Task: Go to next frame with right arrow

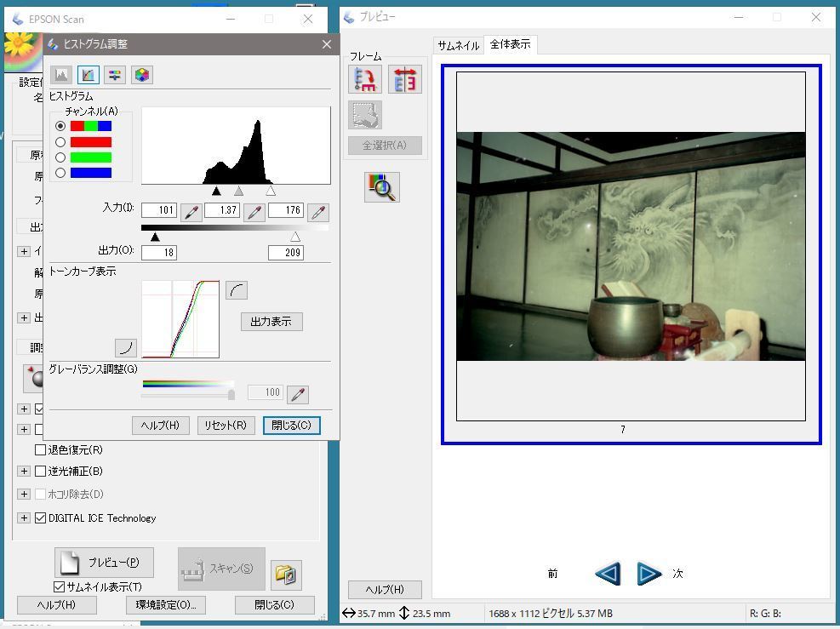Action: click(x=649, y=574)
